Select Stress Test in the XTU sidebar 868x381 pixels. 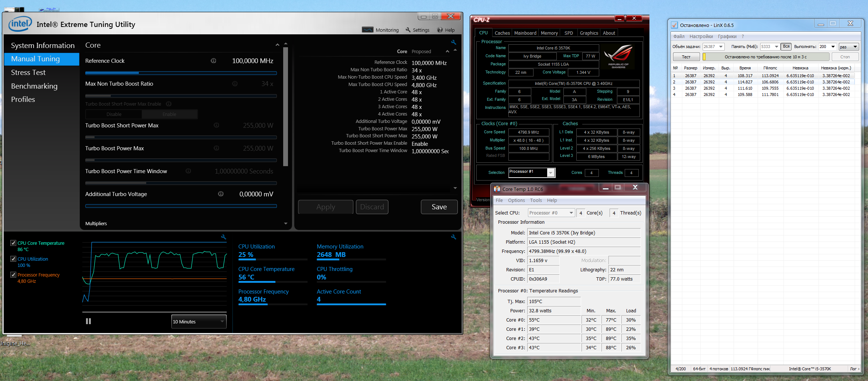pos(28,72)
